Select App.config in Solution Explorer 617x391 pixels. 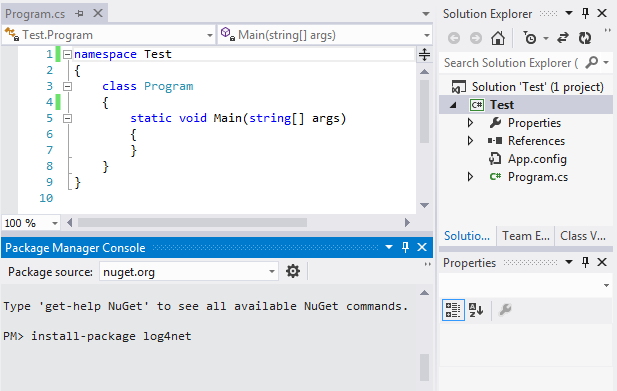click(537, 159)
